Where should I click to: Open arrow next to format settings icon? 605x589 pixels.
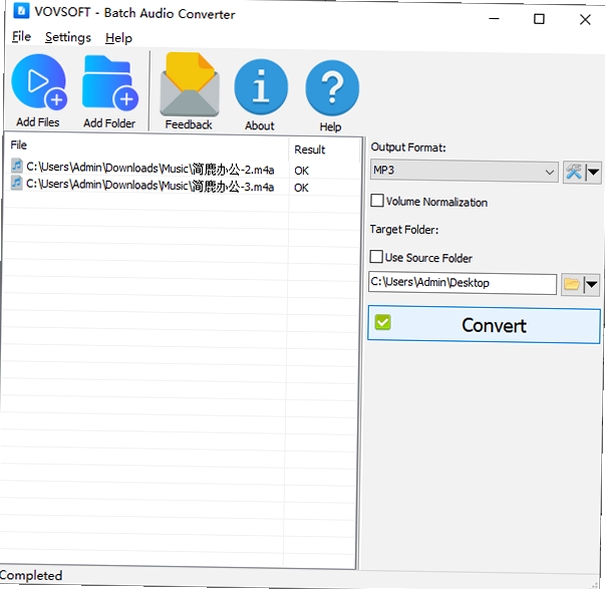[x=593, y=172]
